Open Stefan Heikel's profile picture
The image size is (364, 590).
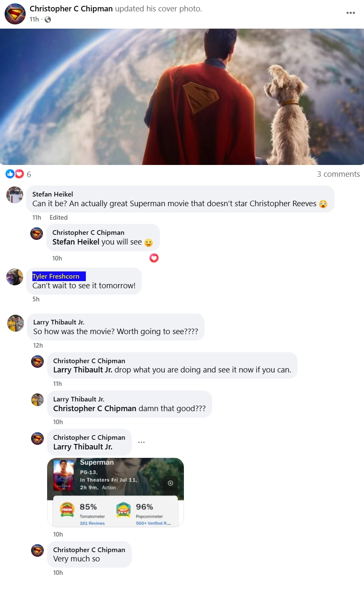(x=15, y=195)
